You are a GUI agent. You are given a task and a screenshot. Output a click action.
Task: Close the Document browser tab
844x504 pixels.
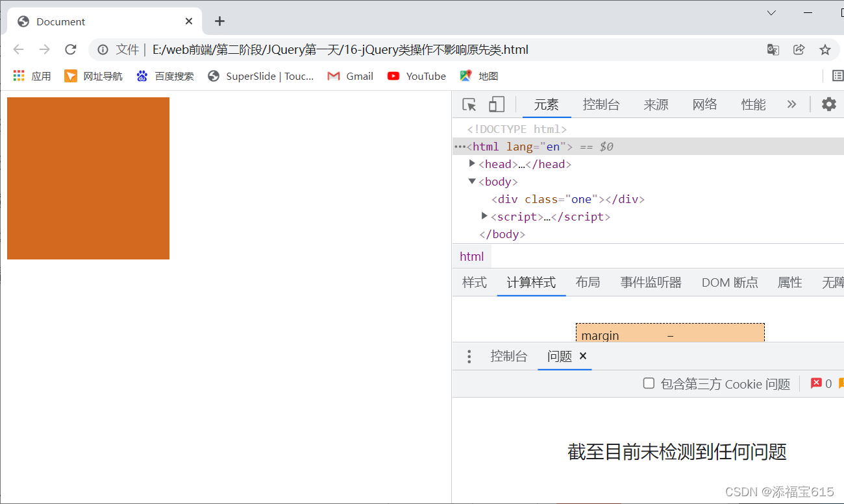pos(189,21)
